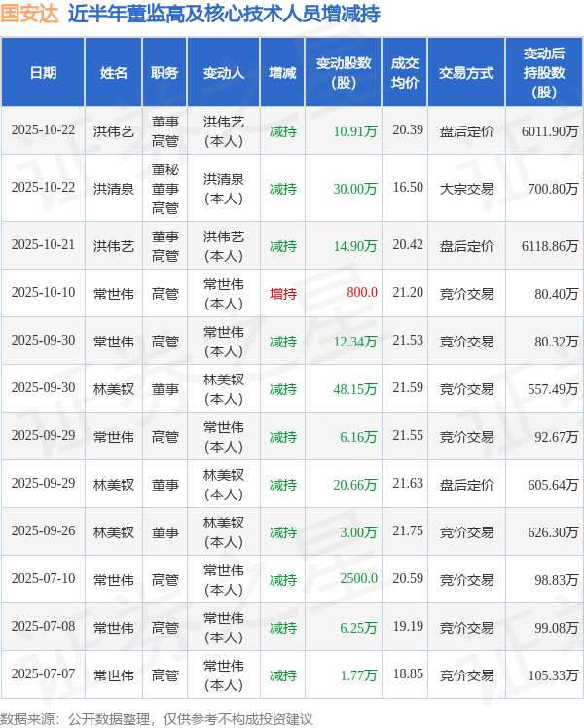Click the 数据来源 disclaimer footer text
This screenshot has height=728, width=584.
pos(157,719)
